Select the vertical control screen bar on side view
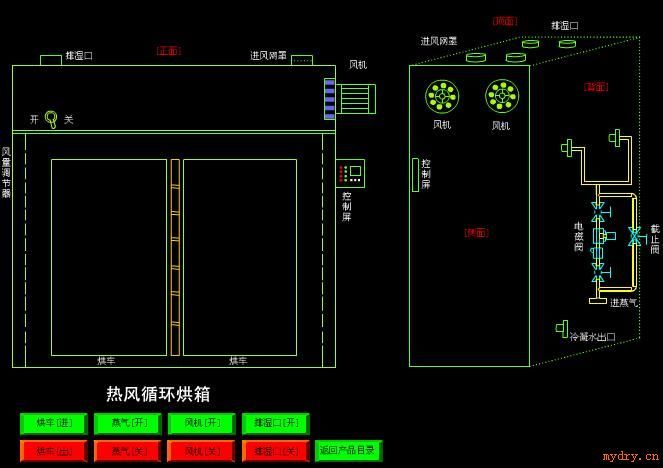The image size is (663, 468). (x=415, y=175)
